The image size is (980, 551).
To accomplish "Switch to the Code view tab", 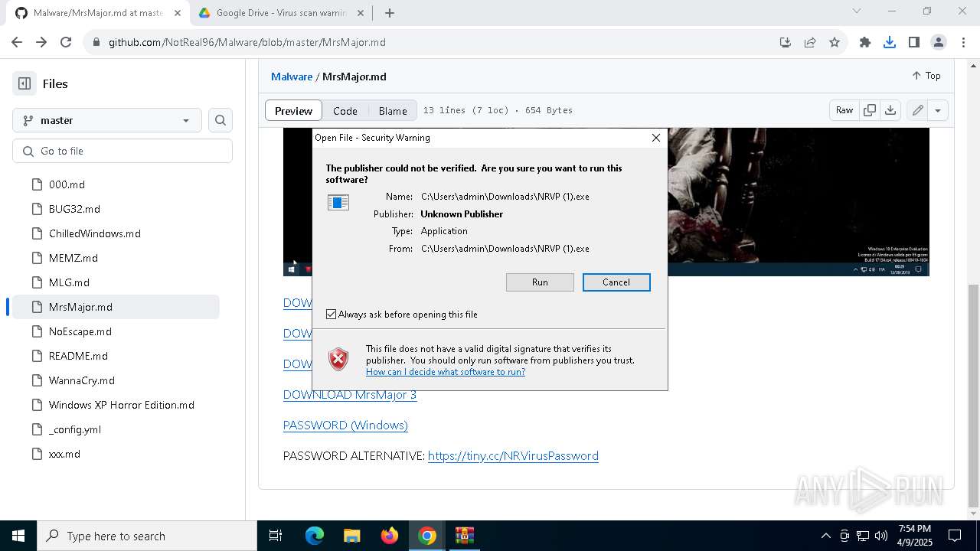I will pyautogui.click(x=345, y=110).
